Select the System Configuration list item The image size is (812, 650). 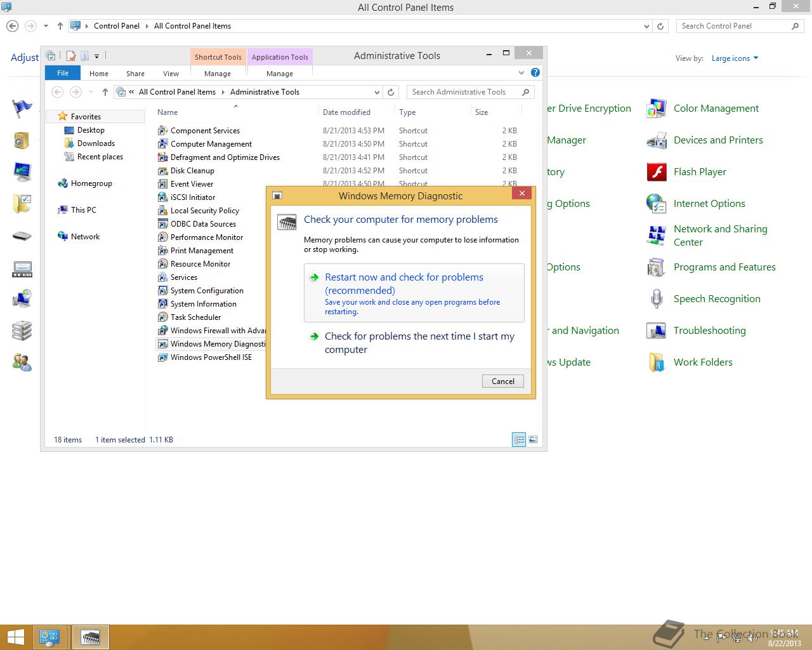coord(207,291)
